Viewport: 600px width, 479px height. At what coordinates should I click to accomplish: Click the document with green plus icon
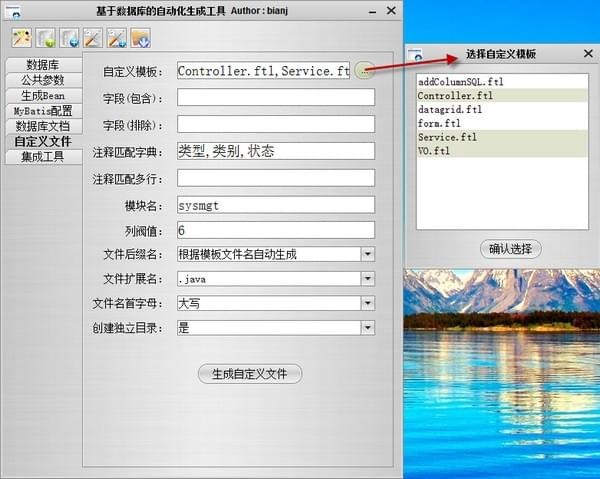(46, 39)
